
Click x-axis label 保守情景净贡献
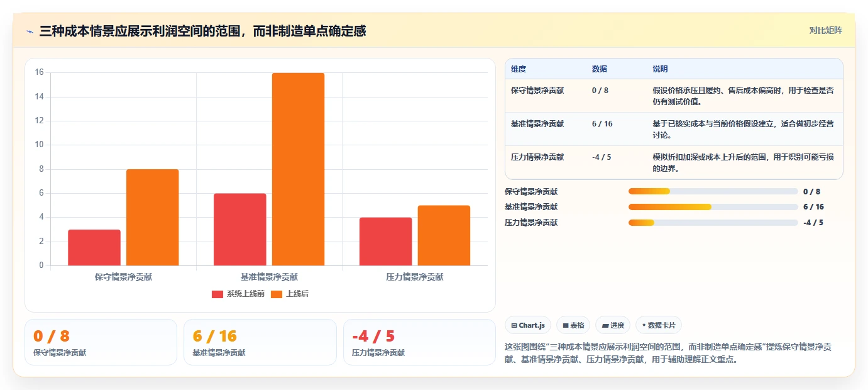123,277
